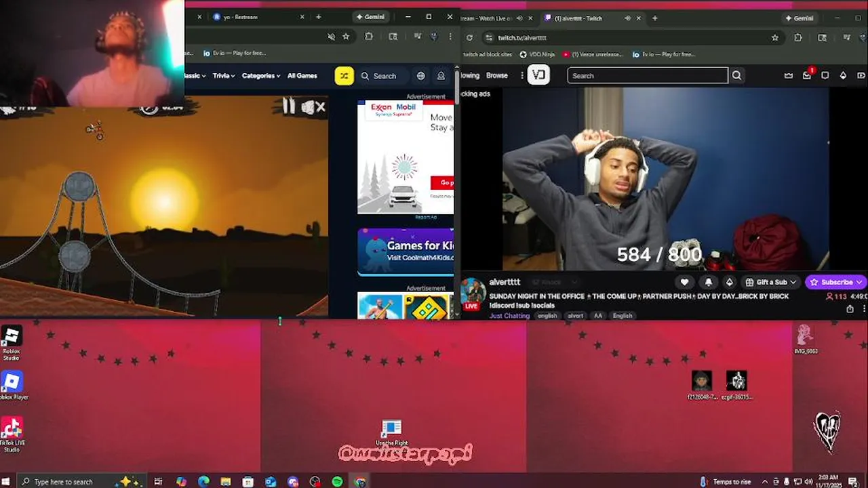Expand the Trivia menu on Coolmath

click(x=224, y=76)
